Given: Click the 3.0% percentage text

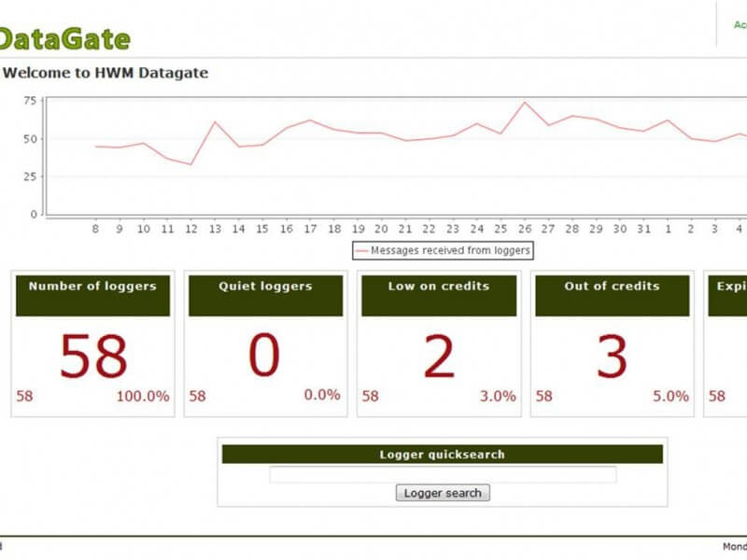Looking at the screenshot, I should pyautogui.click(x=498, y=396).
